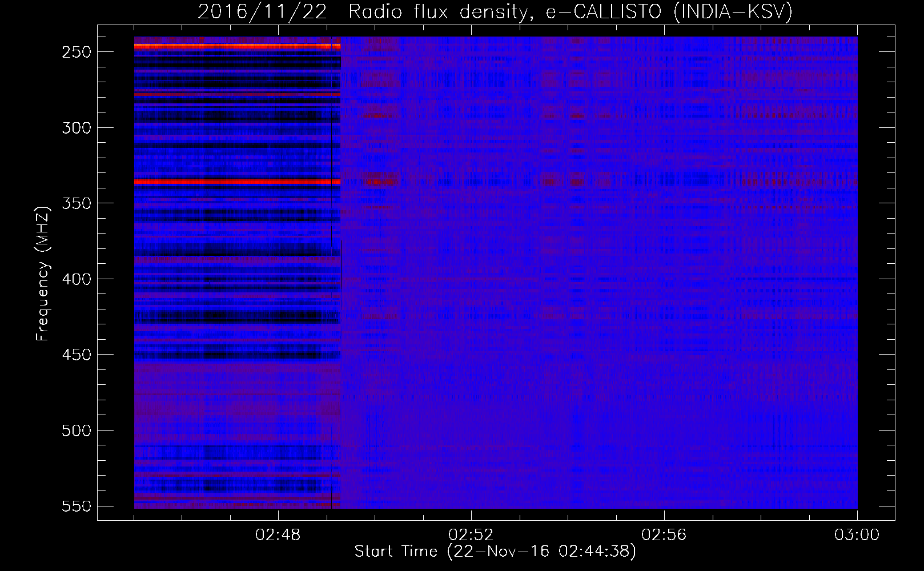Click the 02:48 time tick label

(x=278, y=535)
